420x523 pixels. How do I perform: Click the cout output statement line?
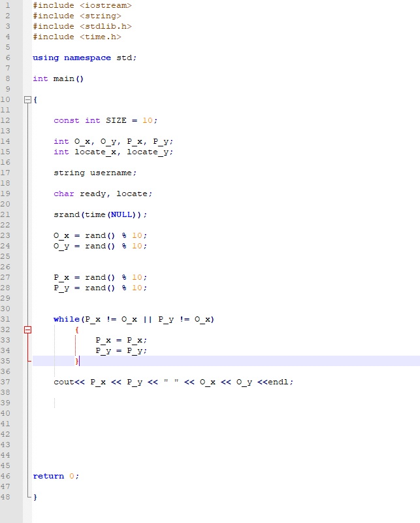click(173, 382)
